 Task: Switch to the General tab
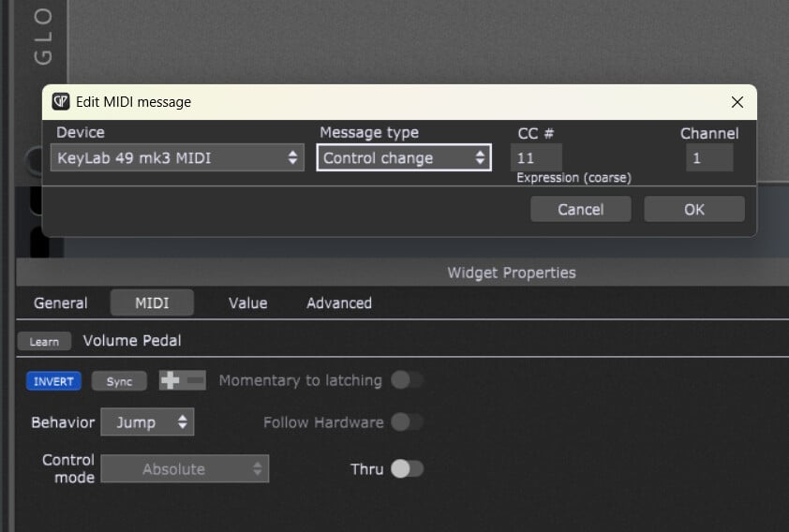click(x=61, y=303)
